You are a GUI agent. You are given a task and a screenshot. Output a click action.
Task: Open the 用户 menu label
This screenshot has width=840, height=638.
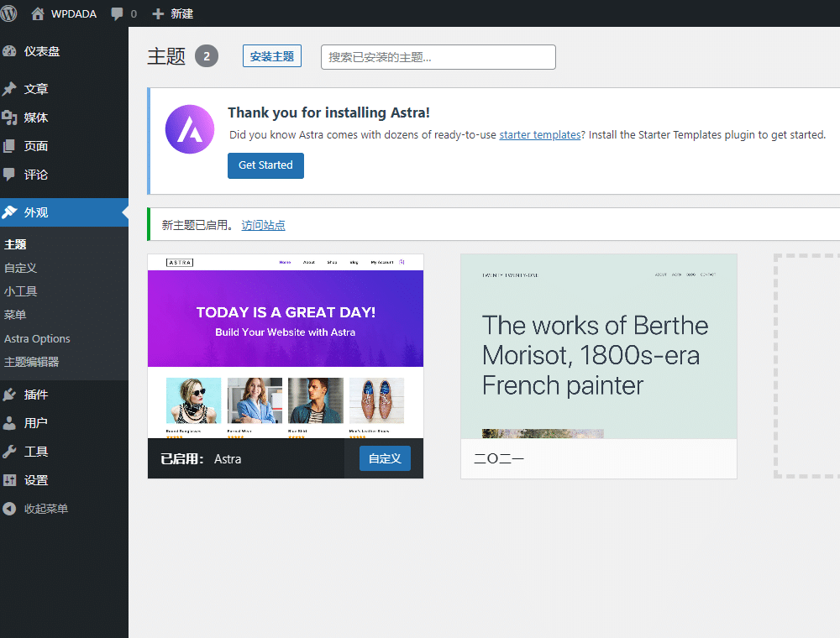[x=36, y=423]
